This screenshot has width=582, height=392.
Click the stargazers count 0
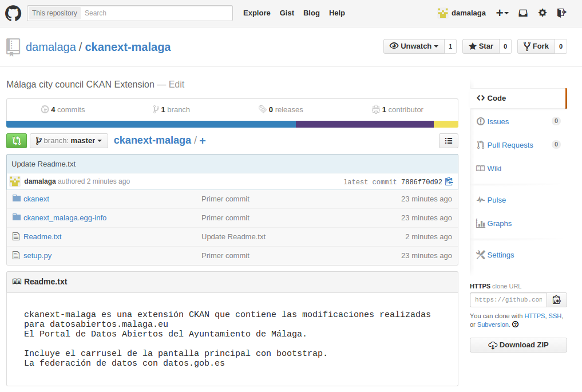505,46
